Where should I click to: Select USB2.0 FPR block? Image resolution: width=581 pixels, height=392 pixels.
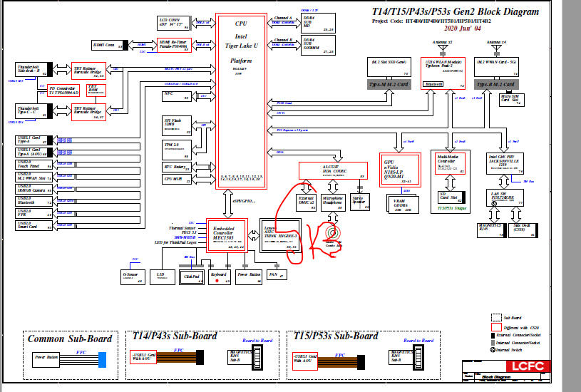[x=34, y=213]
